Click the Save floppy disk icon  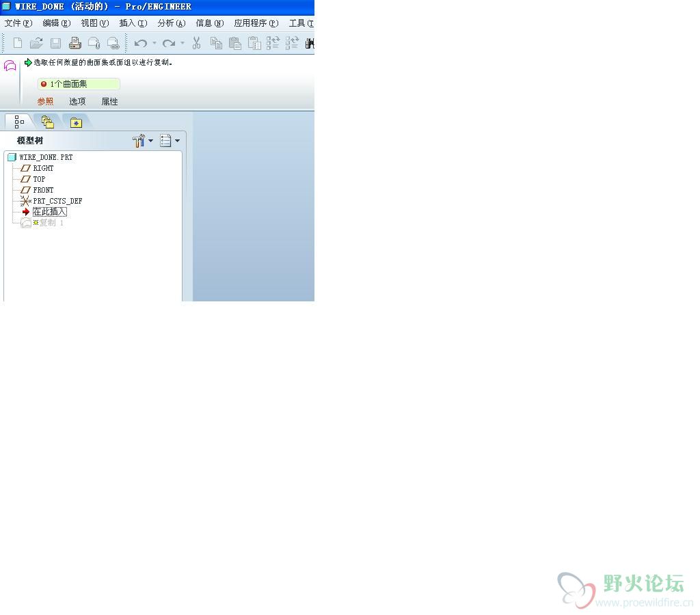[55, 43]
